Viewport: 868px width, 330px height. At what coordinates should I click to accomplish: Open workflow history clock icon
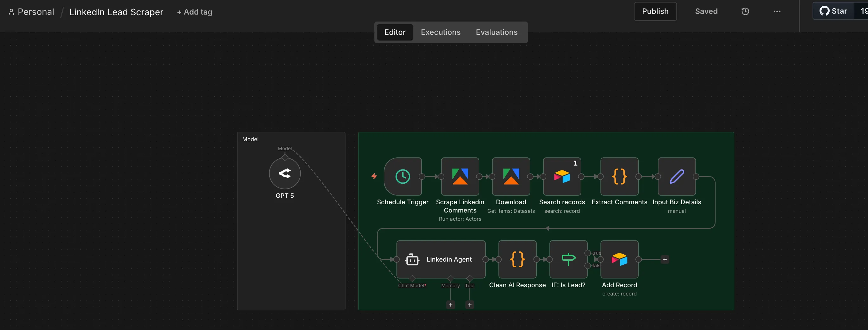pyautogui.click(x=745, y=11)
